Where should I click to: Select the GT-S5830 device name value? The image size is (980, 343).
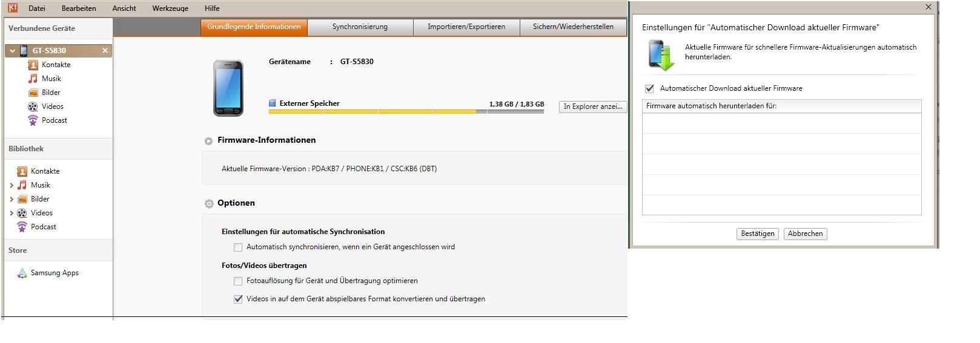(357, 62)
